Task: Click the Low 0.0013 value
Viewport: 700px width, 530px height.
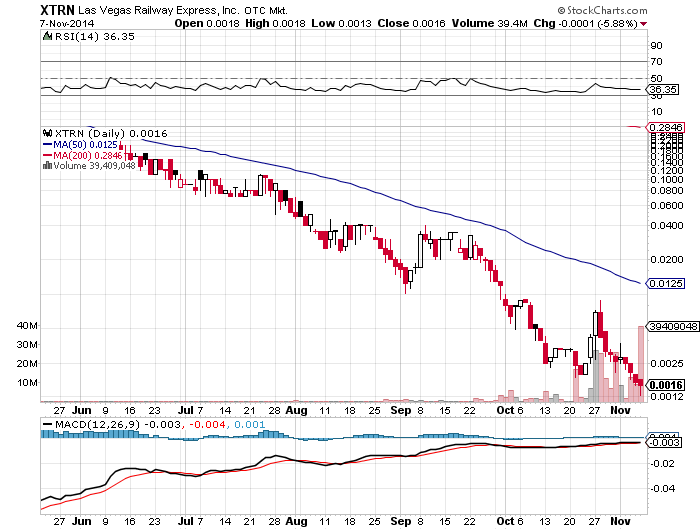Action: point(341,23)
